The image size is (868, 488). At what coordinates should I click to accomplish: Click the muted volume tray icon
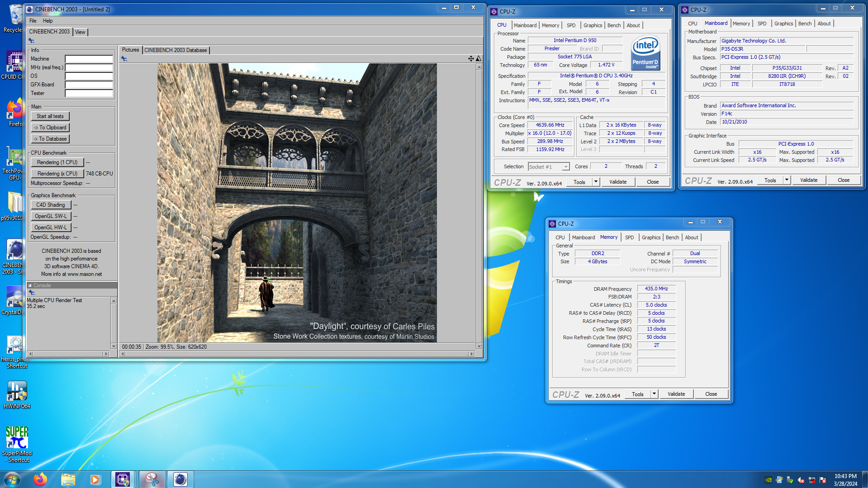pyautogui.click(x=801, y=480)
